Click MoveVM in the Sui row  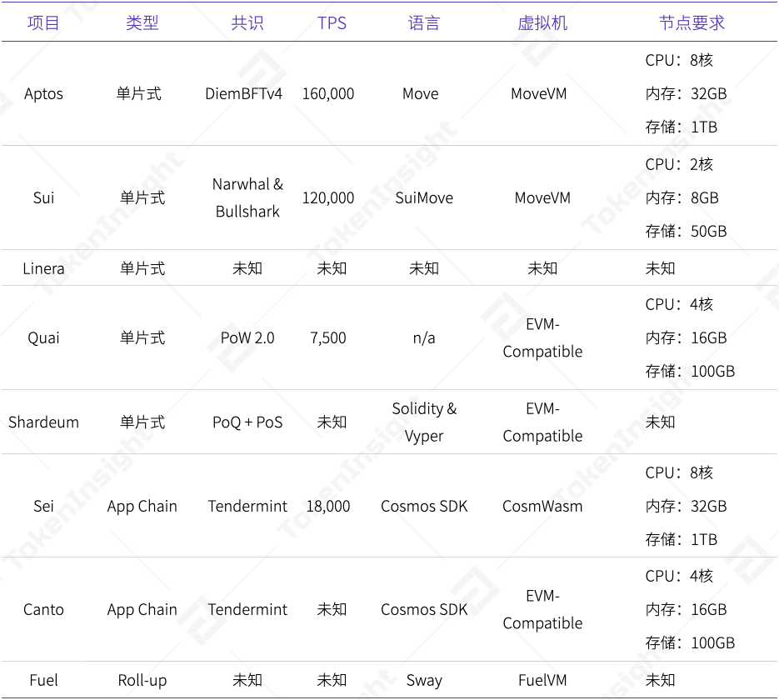[x=542, y=197]
